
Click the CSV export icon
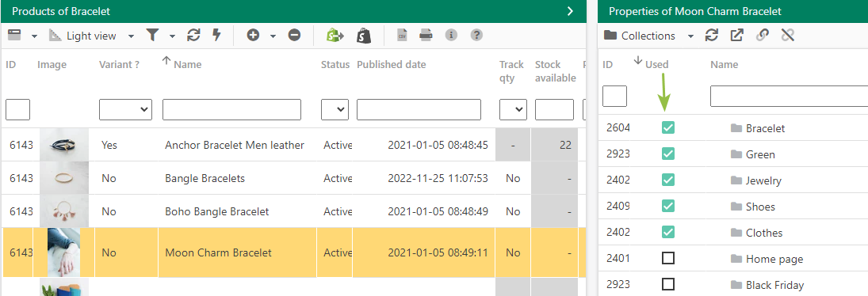point(403,36)
